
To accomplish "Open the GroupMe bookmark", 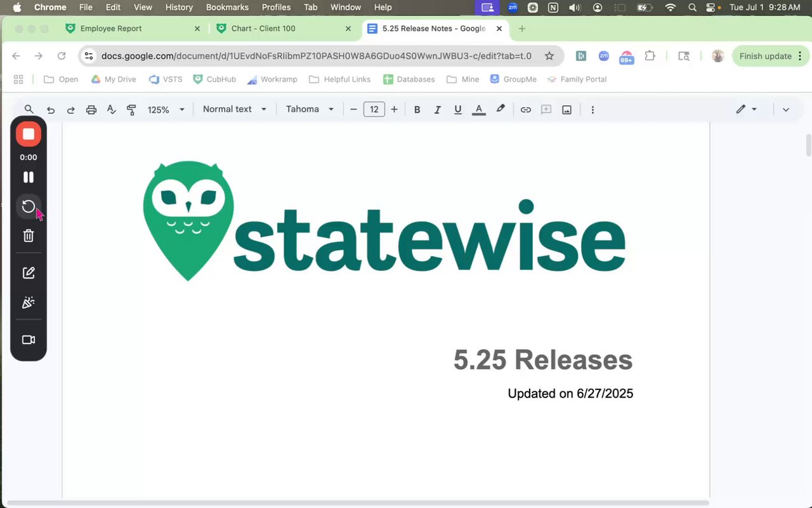I will pyautogui.click(x=513, y=79).
